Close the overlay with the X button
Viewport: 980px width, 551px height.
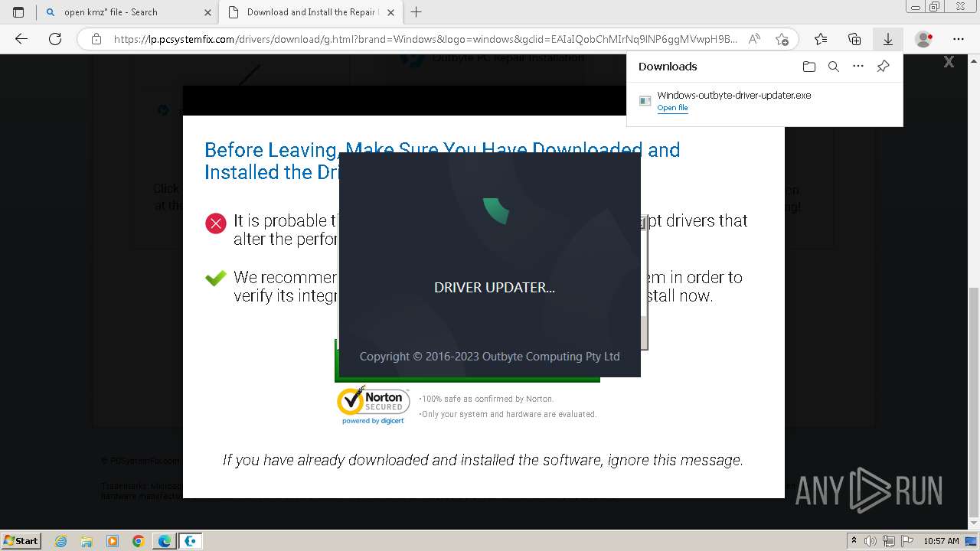coord(949,62)
